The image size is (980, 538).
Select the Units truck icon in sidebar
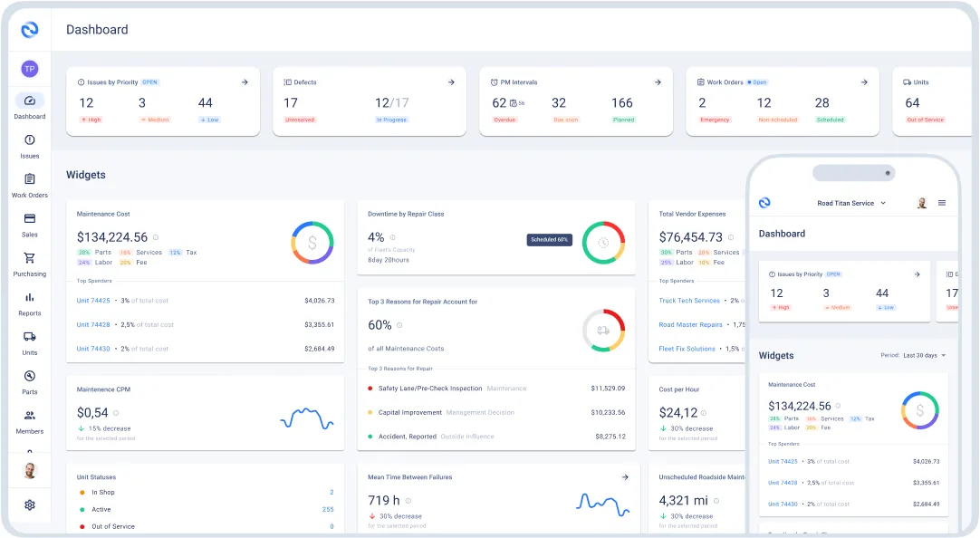[x=29, y=337]
